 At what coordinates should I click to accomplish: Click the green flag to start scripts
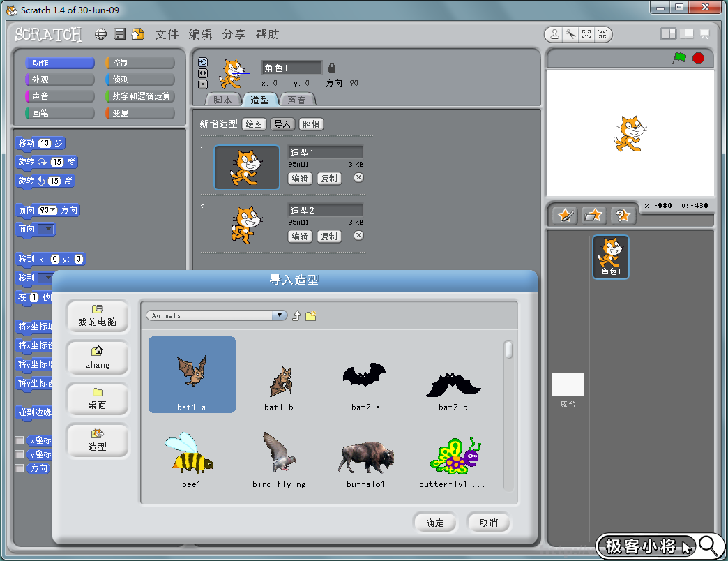pyautogui.click(x=679, y=59)
